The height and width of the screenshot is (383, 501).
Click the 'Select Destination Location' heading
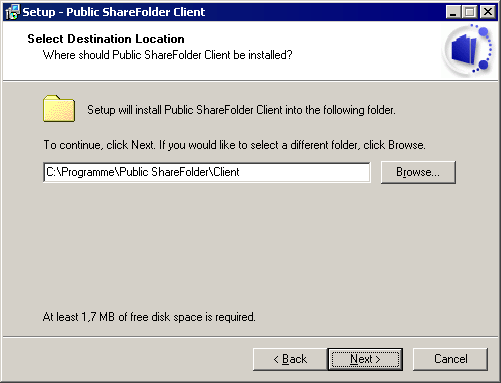[106, 39]
